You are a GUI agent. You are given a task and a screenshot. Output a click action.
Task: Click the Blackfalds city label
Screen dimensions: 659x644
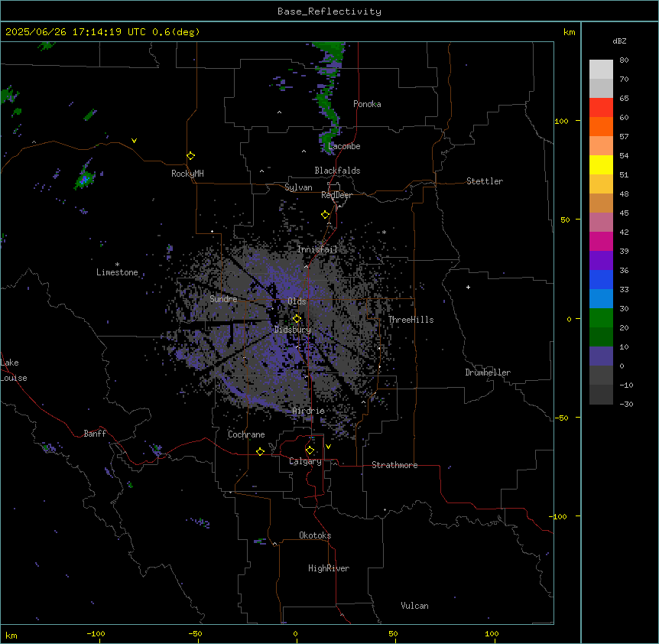tap(337, 171)
